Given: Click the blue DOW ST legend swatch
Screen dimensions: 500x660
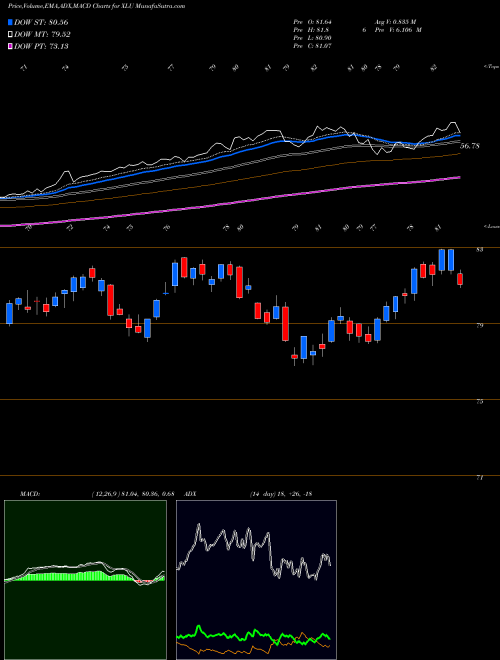Looking at the screenshot, I should pyautogui.click(x=10, y=22).
